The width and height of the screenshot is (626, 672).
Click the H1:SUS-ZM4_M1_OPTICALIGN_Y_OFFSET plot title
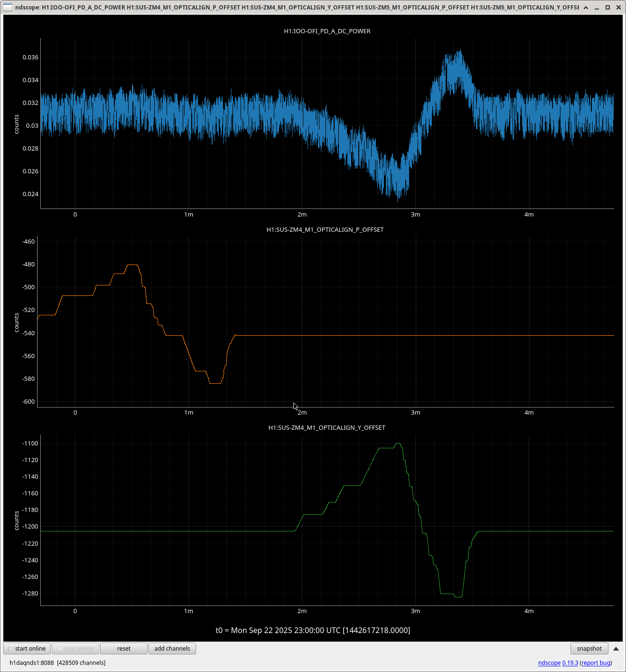coord(327,428)
